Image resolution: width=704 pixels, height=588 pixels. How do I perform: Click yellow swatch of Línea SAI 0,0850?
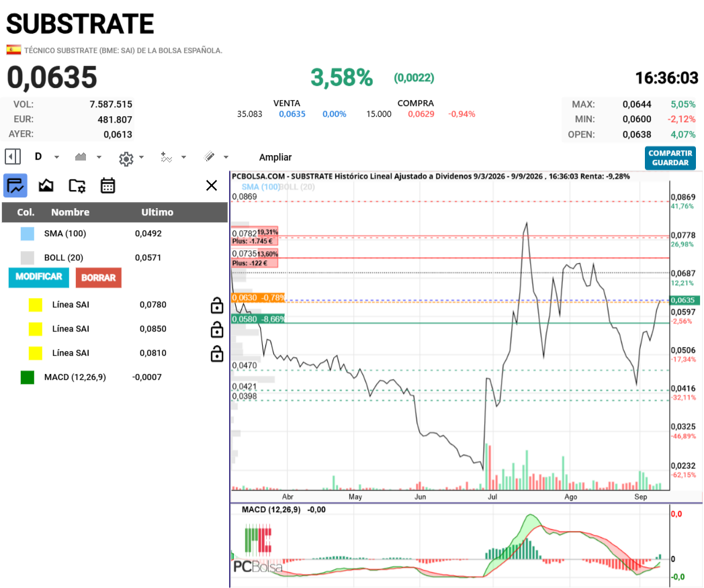[36, 329]
